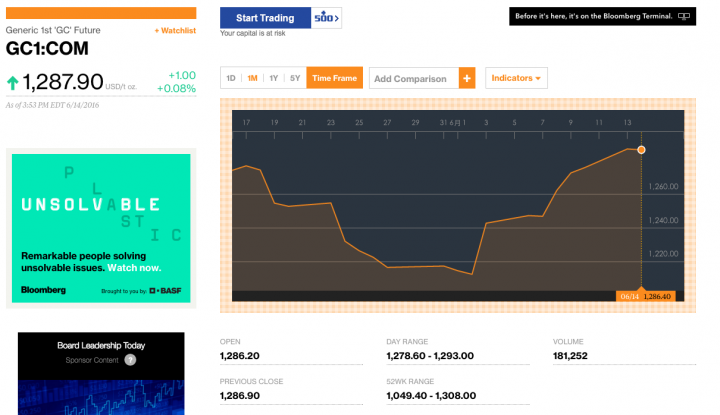720x415 pixels.
Task: Click the 06/14 1,286.40 chart value label
Action: [x=645, y=297]
